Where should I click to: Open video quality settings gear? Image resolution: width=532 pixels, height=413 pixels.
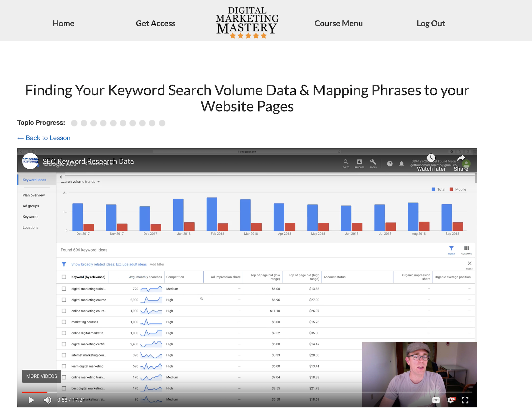tap(451, 400)
